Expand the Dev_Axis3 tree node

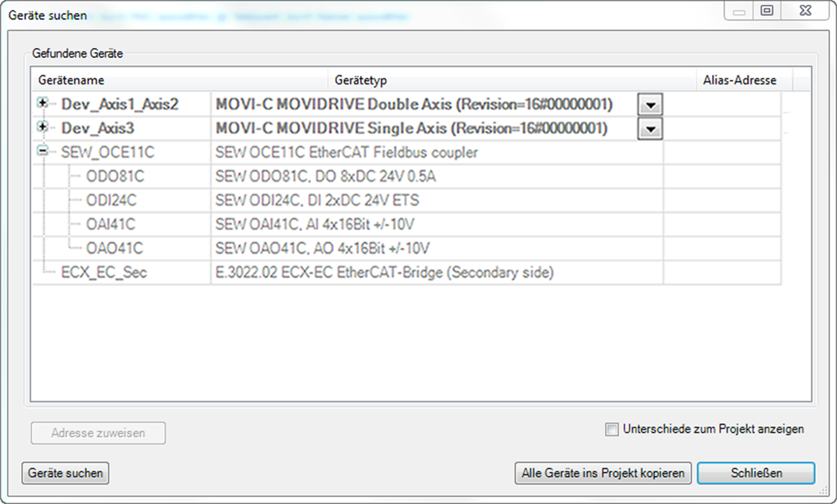pyautogui.click(x=42, y=127)
